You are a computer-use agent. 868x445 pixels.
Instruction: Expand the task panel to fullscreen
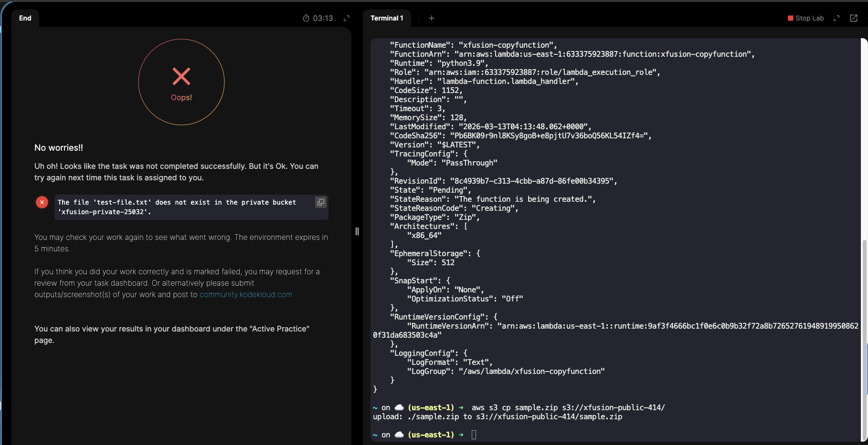[347, 18]
